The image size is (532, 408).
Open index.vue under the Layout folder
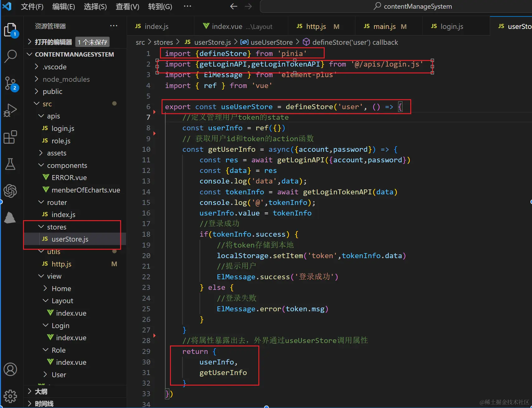point(75,313)
